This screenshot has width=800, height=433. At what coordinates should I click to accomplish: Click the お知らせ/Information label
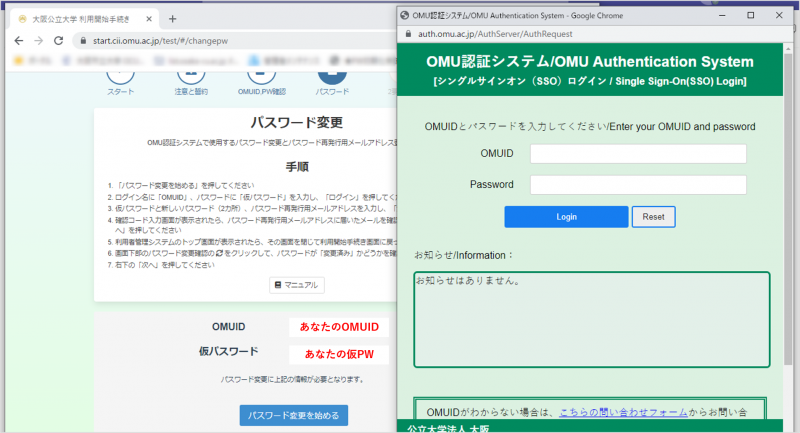pyautogui.click(x=463, y=255)
